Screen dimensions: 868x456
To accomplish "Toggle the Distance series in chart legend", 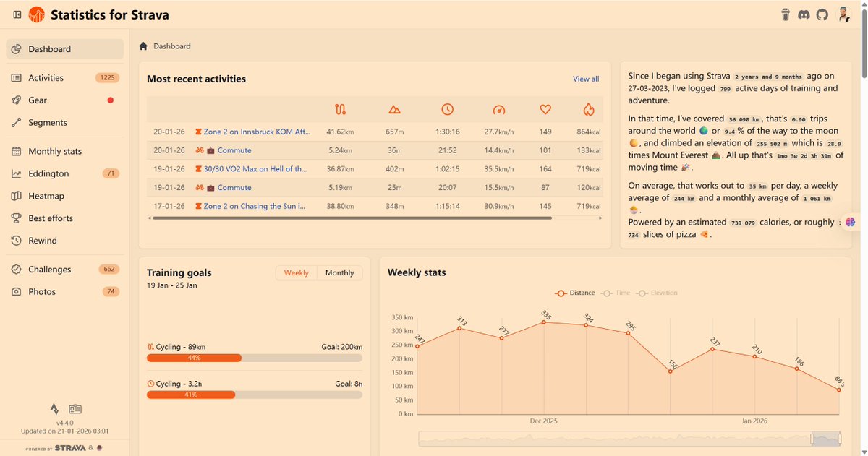I will [x=574, y=293].
